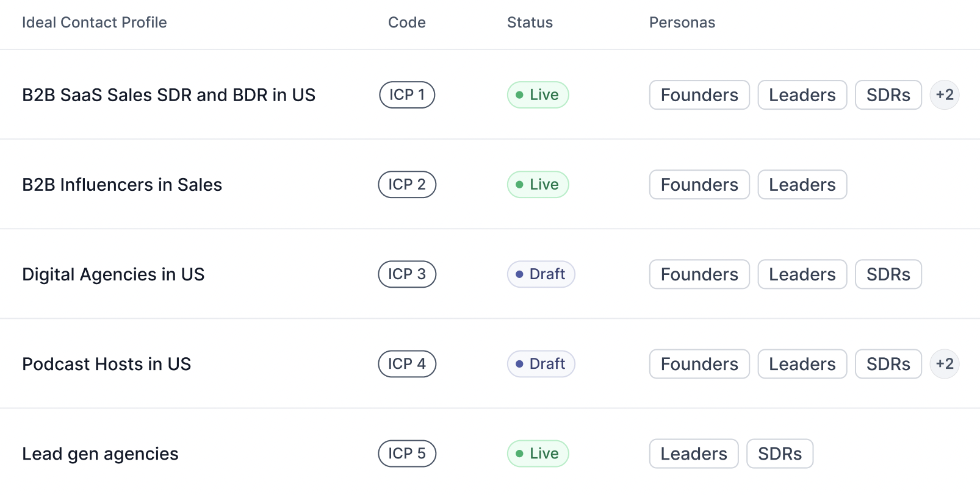Expand +2 personas in B2B SaaS row
The height and width of the screenshot is (495, 980).
click(944, 95)
